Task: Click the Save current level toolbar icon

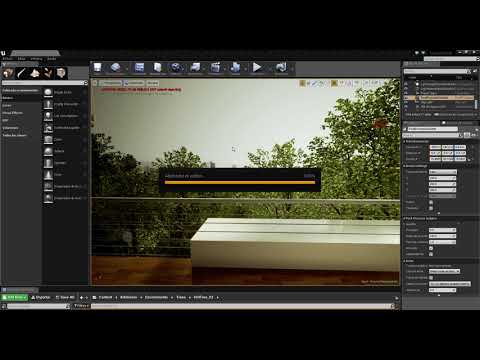Action: pyautogui.click(x=97, y=68)
